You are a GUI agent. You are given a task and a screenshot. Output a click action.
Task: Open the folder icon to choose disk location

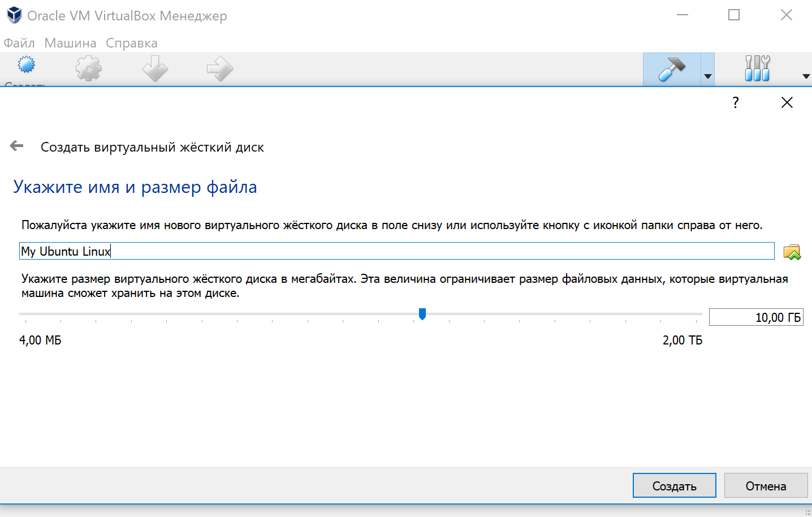[x=793, y=251]
